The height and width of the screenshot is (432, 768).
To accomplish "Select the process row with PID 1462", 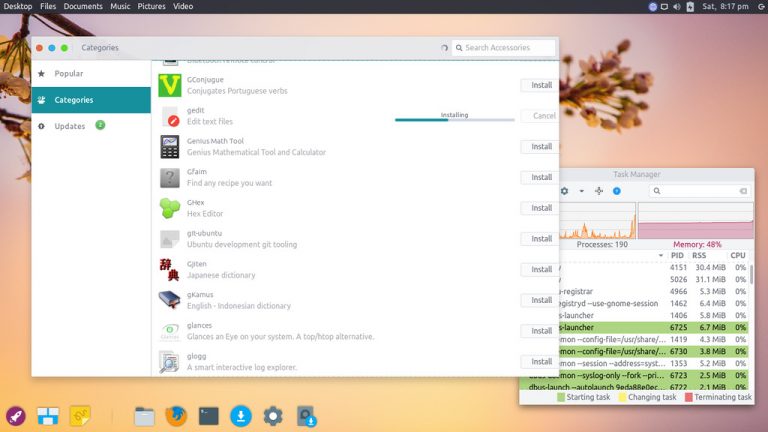I will [x=653, y=303].
